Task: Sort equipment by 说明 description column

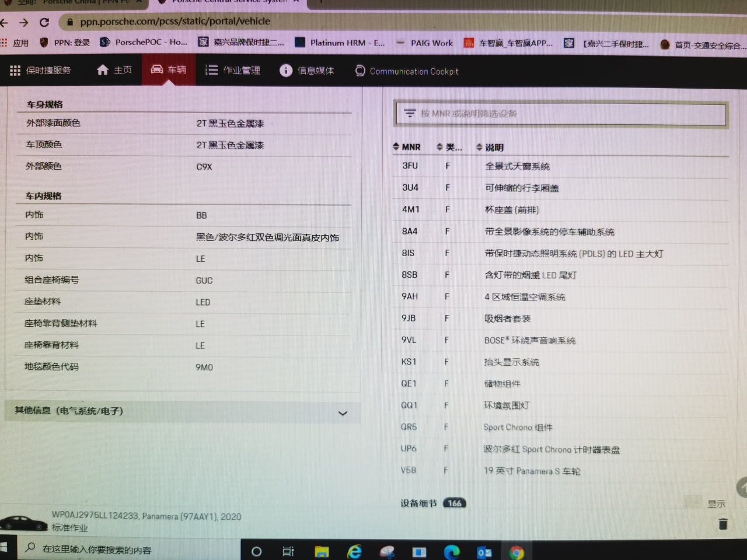Action: (490, 147)
